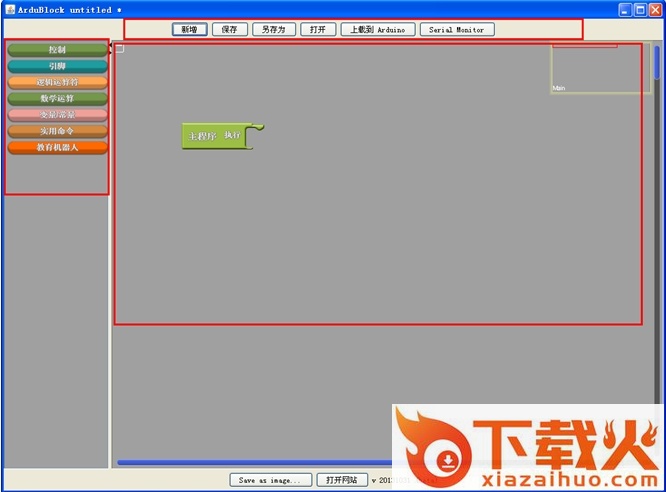This screenshot has height=492, width=666.
Task: Click the small square icon at canvas corner
Action: (x=120, y=49)
